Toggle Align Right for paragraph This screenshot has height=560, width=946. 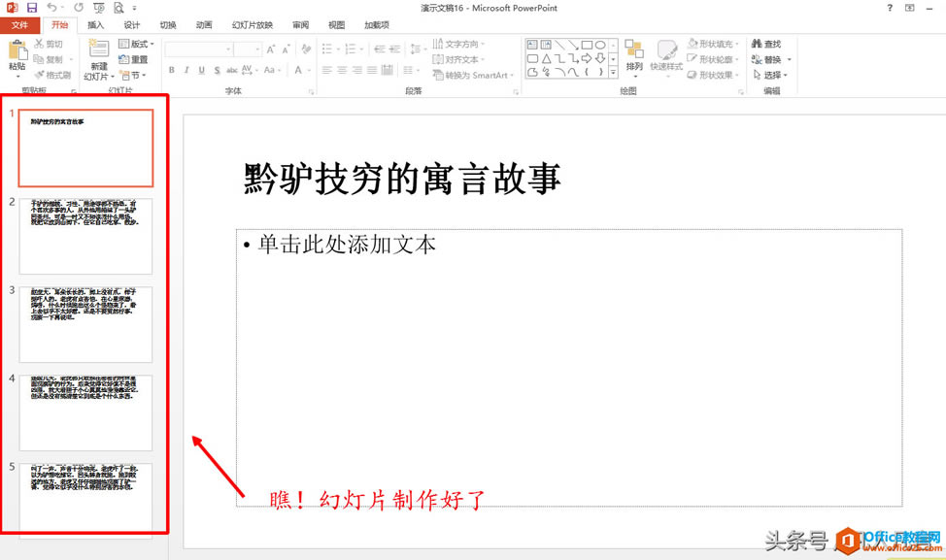357,71
